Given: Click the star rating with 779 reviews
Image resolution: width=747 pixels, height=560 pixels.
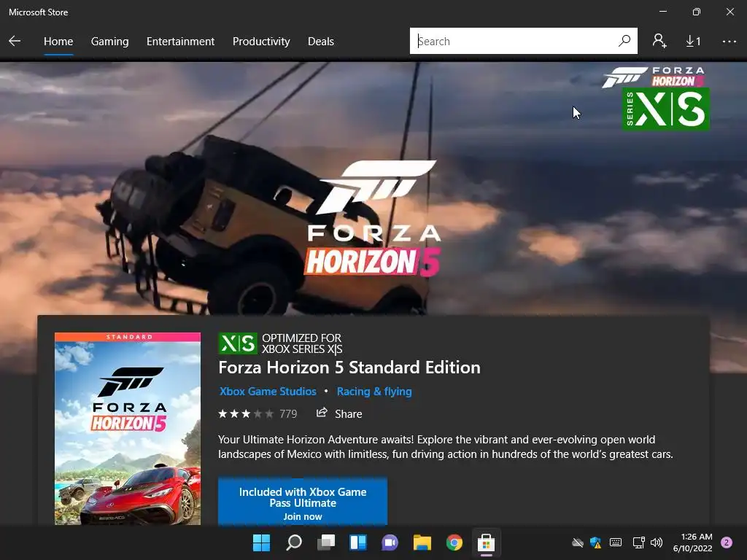Looking at the screenshot, I should click(x=258, y=414).
